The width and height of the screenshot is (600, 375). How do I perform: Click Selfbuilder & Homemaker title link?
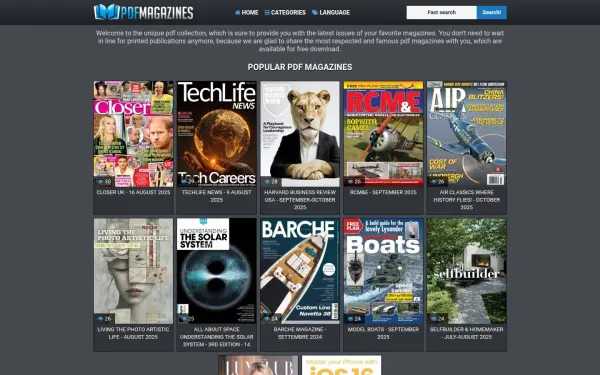[466, 333]
